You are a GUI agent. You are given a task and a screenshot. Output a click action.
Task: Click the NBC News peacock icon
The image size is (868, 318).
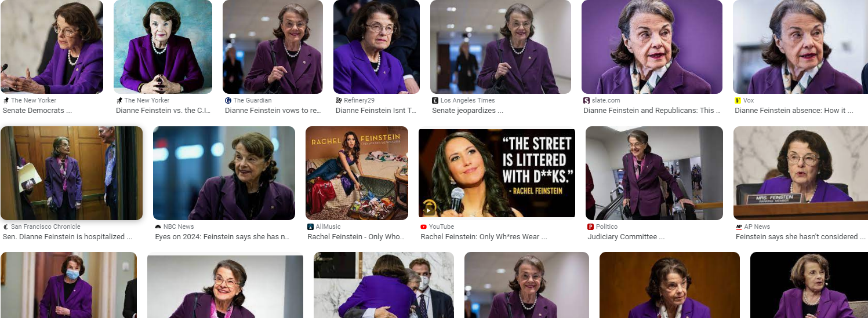click(158, 226)
